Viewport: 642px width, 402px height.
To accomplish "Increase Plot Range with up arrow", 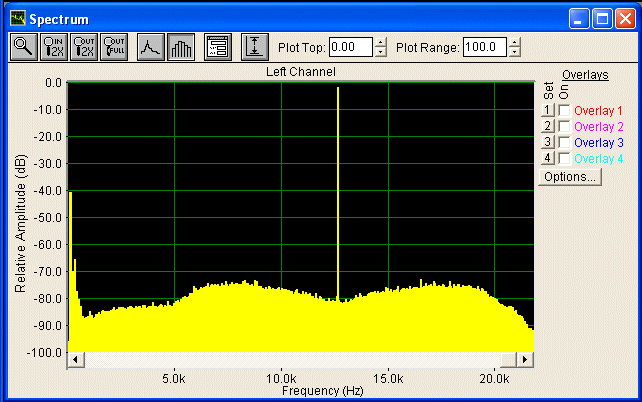I will tap(514, 42).
